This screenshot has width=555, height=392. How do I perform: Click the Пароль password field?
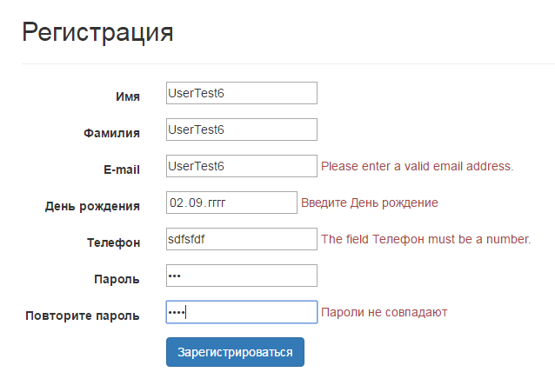pos(242,276)
